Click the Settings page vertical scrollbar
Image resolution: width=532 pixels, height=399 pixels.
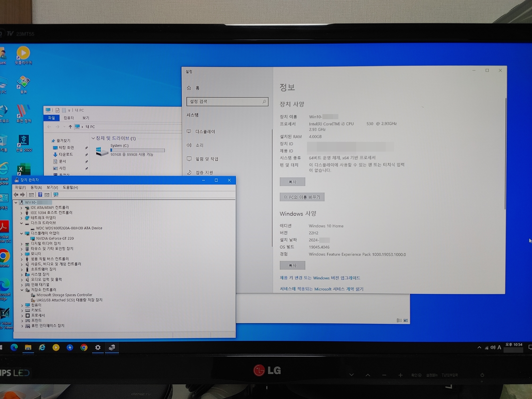[x=506, y=153]
